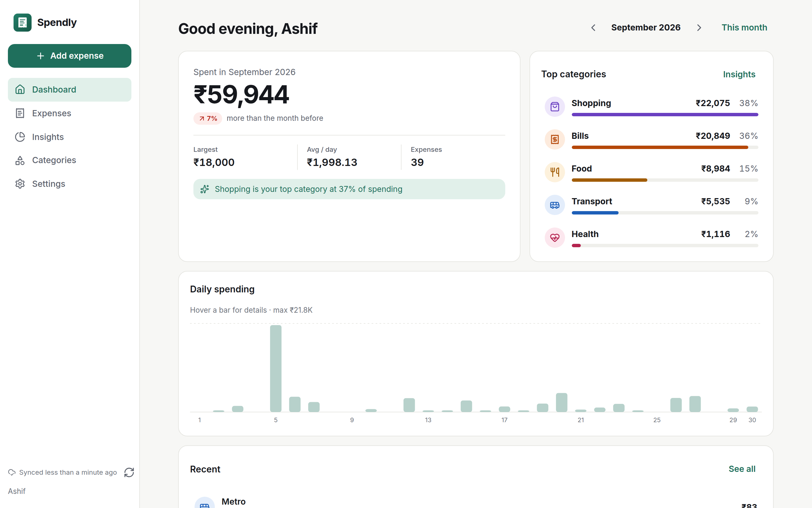Go to previous month with left chevron
Screen dimensions: 812x508
coord(593,28)
